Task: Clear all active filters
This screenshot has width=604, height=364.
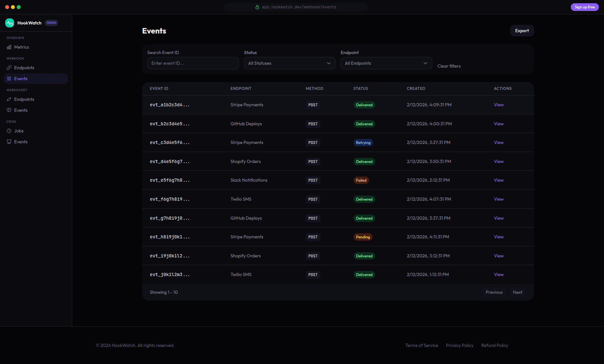Action: click(x=449, y=66)
